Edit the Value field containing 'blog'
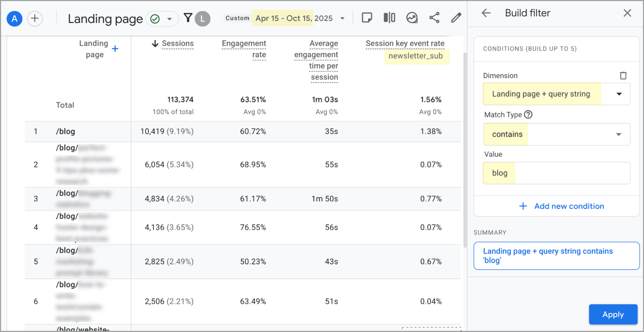The height and width of the screenshot is (332, 644). coord(556,173)
